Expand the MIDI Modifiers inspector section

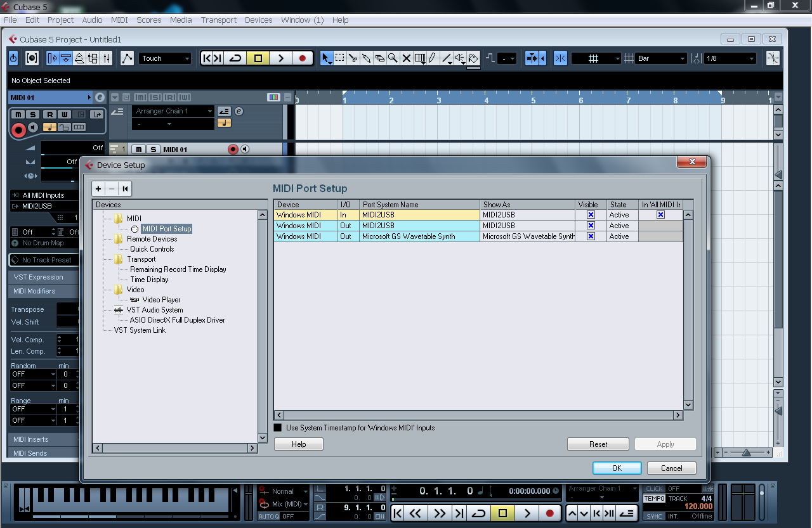(43, 291)
